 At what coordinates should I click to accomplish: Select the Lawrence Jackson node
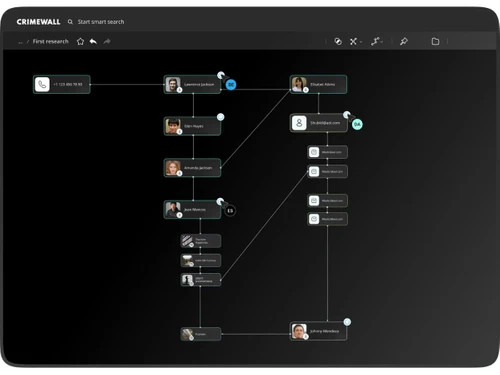[192, 84]
